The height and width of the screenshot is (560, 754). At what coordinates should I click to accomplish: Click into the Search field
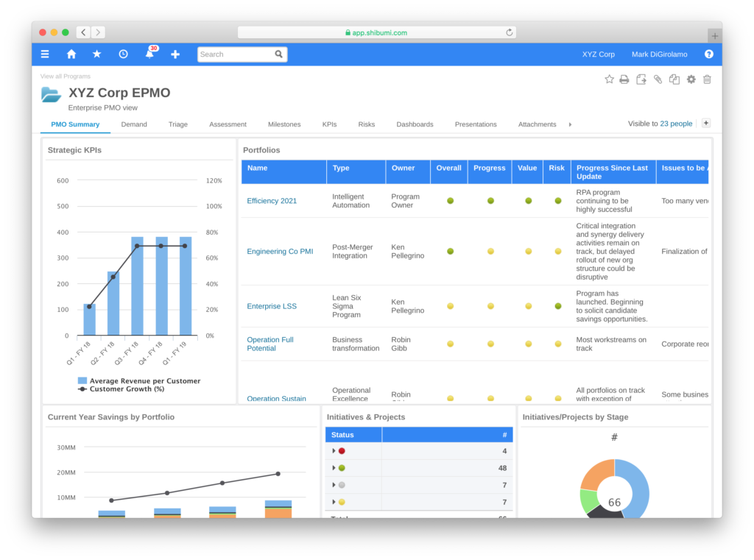(x=236, y=54)
